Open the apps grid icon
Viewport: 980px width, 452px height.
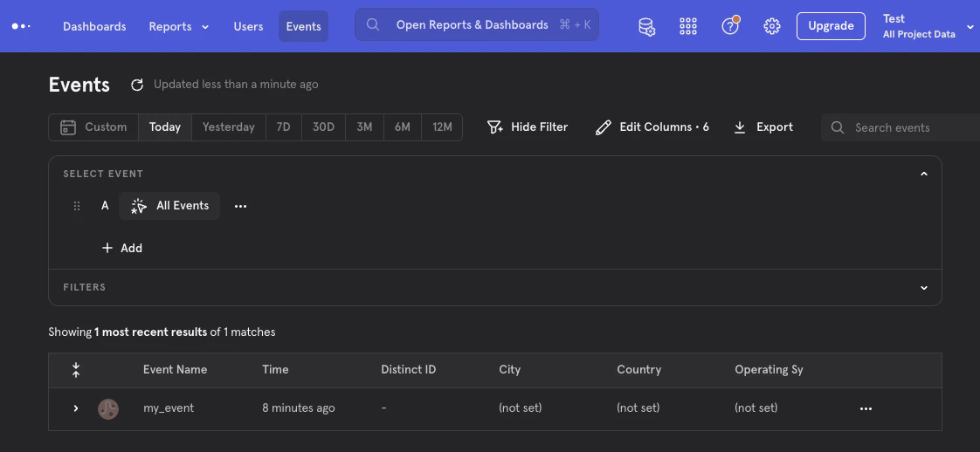(x=688, y=26)
